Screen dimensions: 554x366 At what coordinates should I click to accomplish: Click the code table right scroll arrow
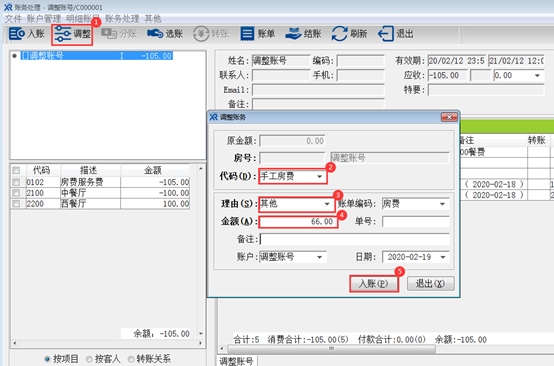[200, 343]
